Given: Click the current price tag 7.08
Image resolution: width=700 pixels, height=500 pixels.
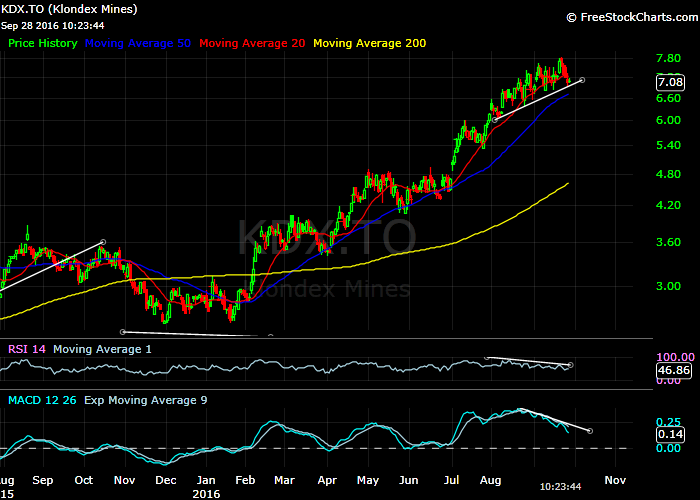Looking at the screenshot, I should 669,82.
